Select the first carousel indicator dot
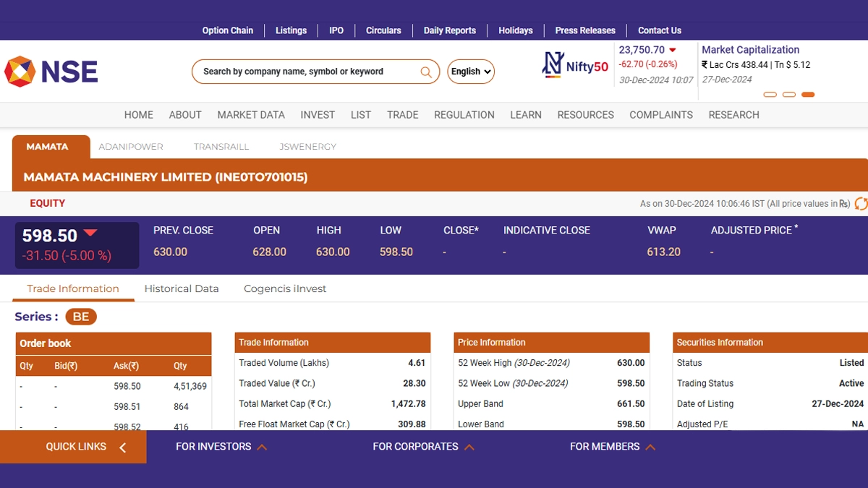The height and width of the screenshot is (488, 868). [770, 95]
